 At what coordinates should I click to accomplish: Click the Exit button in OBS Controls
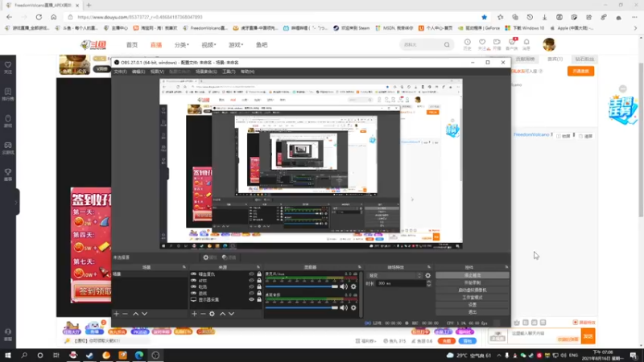pyautogui.click(x=473, y=312)
